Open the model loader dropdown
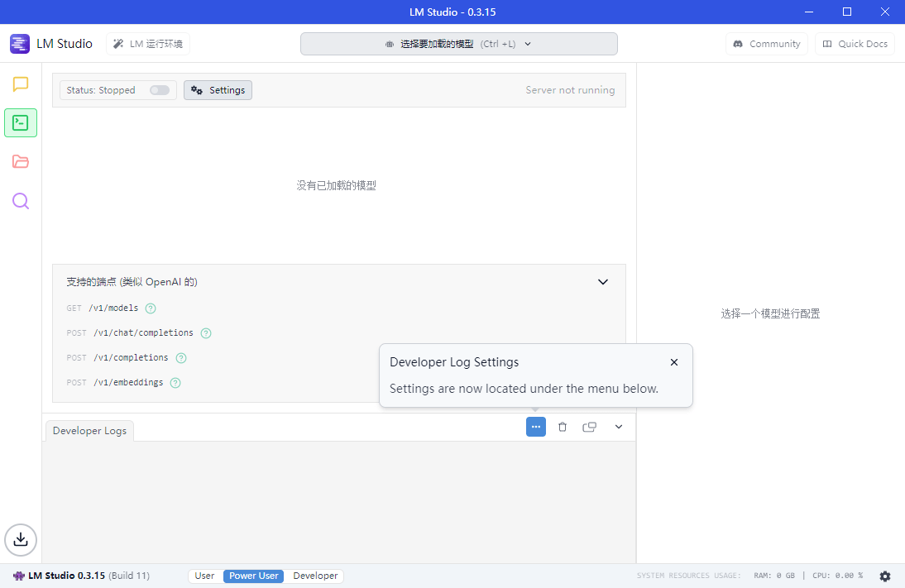Image resolution: width=905 pixels, height=588 pixels. tap(458, 44)
